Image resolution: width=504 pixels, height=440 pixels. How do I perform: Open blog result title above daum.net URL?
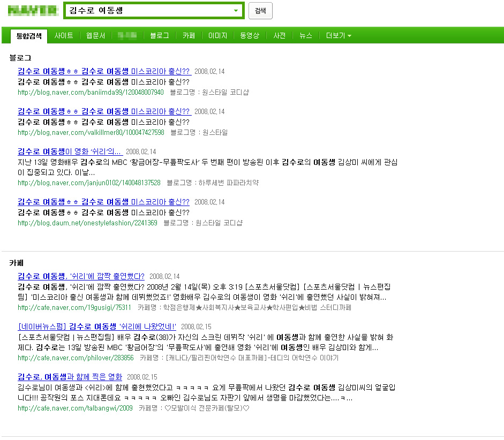[x=103, y=202]
